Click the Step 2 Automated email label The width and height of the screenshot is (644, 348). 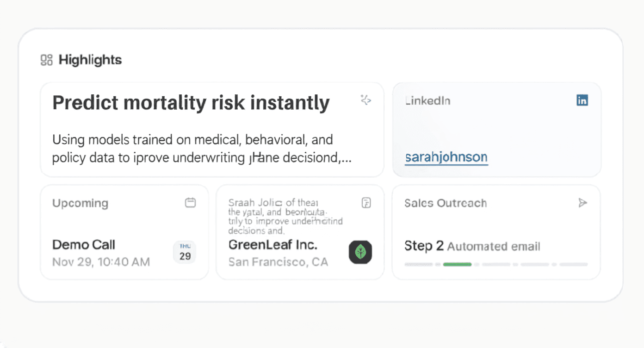point(472,246)
